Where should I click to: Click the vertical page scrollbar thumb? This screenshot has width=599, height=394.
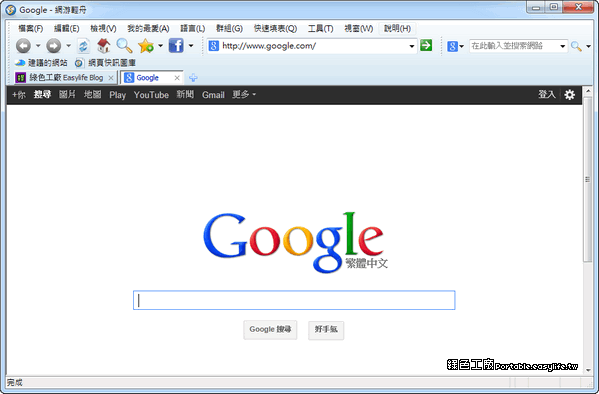tap(588, 180)
